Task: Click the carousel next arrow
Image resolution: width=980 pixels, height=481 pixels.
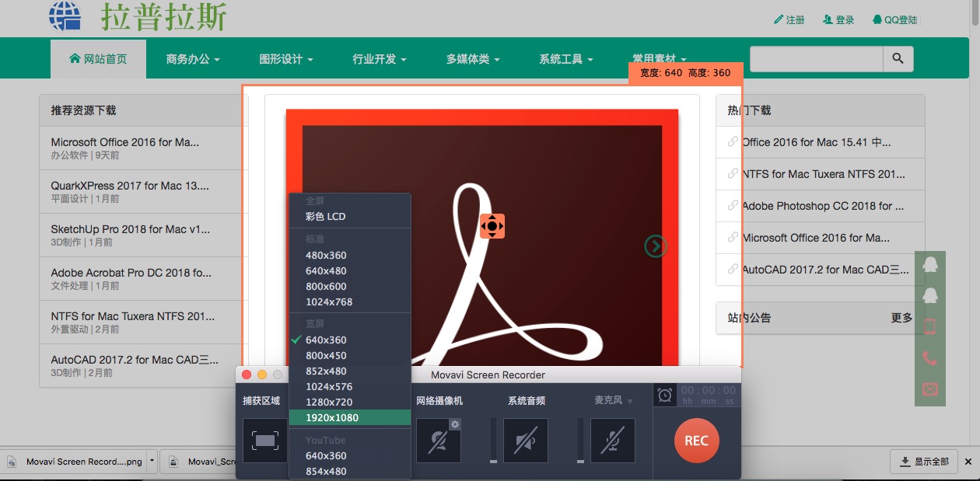Action: click(656, 246)
